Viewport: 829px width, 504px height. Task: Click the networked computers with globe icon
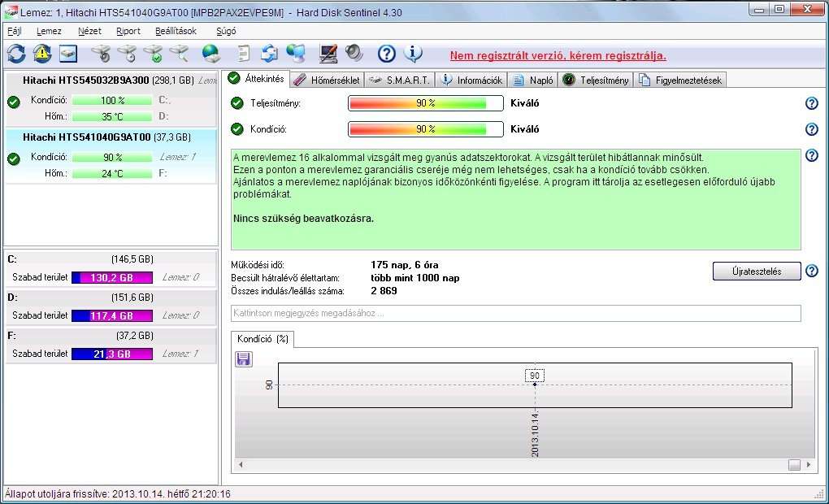point(296,54)
